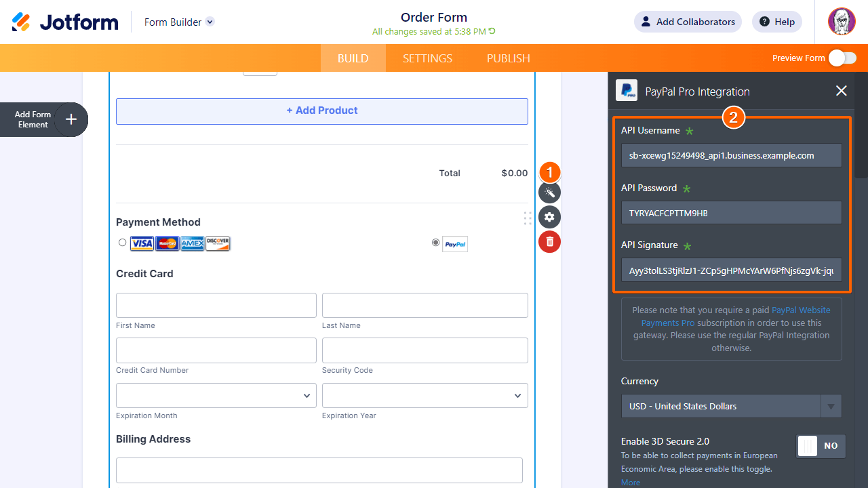Click the PayPal Pro Integration title
The height and width of the screenshot is (488, 868).
pyautogui.click(x=698, y=91)
